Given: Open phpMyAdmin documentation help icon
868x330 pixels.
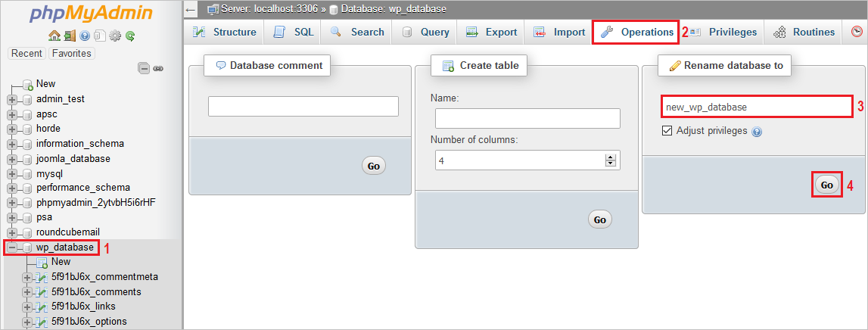Looking at the screenshot, I should 85,36.
